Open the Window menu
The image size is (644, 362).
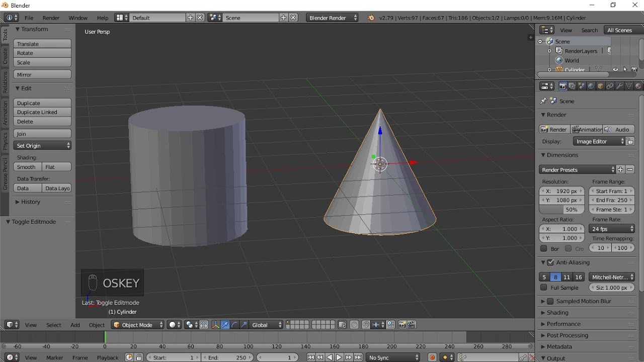(78, 18)
